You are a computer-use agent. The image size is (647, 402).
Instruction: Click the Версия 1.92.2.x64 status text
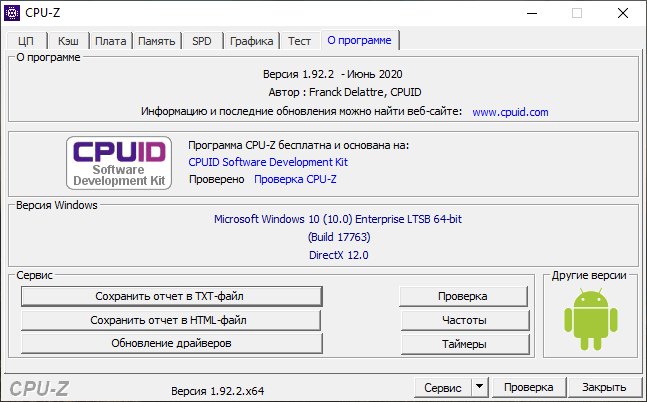tap(217, 391)
